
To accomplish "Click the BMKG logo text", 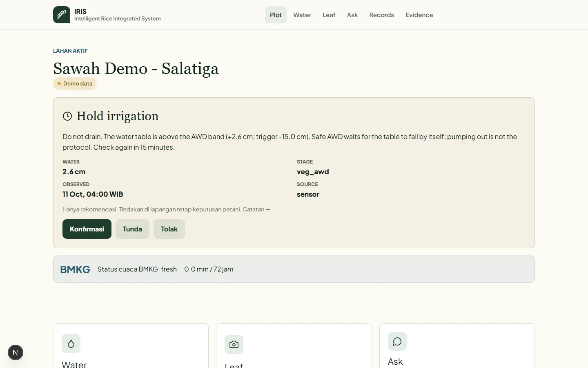I will (x=75, y=269).
